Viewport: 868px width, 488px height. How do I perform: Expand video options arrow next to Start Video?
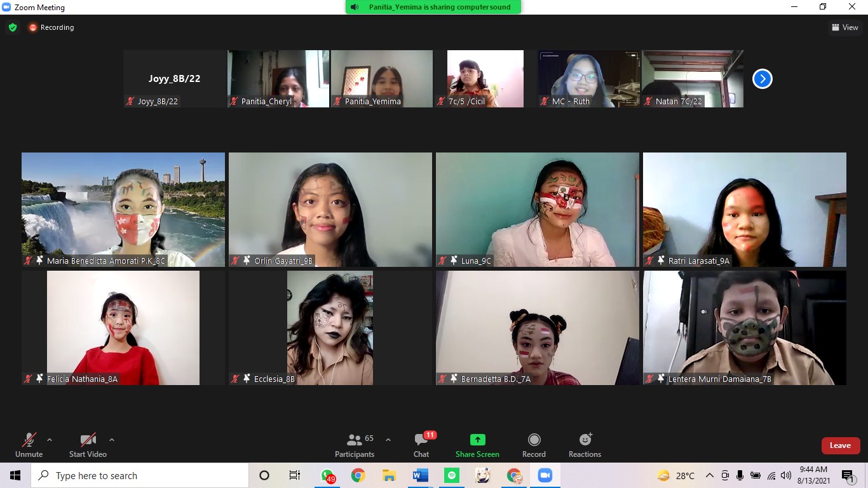[x=112, y=440]
